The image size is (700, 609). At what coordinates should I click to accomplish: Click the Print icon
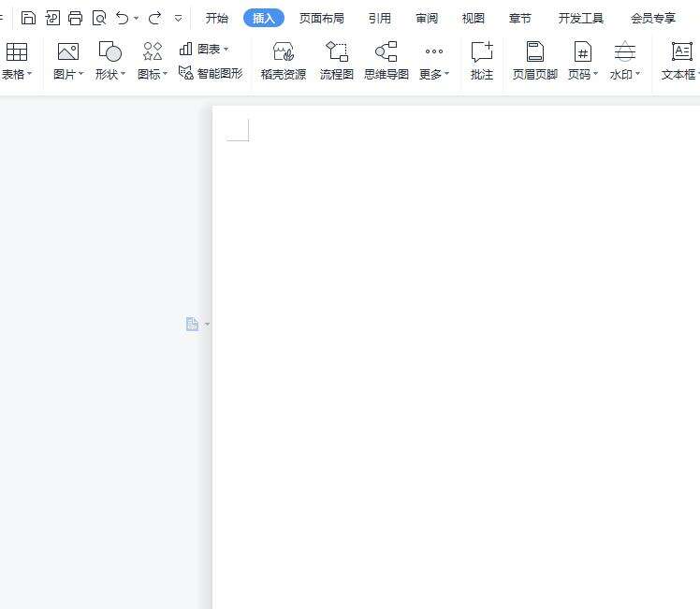pyautogui.click(x=76, y=19)
